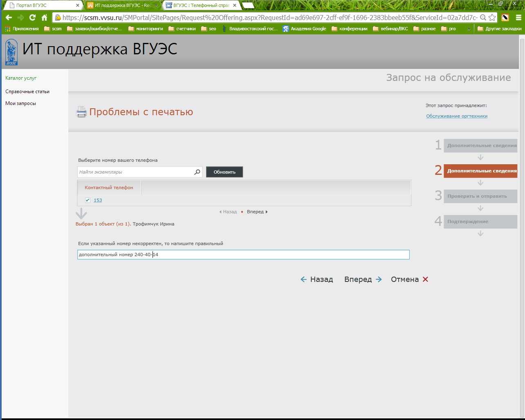The image size is (525, 420).
Task: Click the Вперед link to continue
Action: (363, 279)
